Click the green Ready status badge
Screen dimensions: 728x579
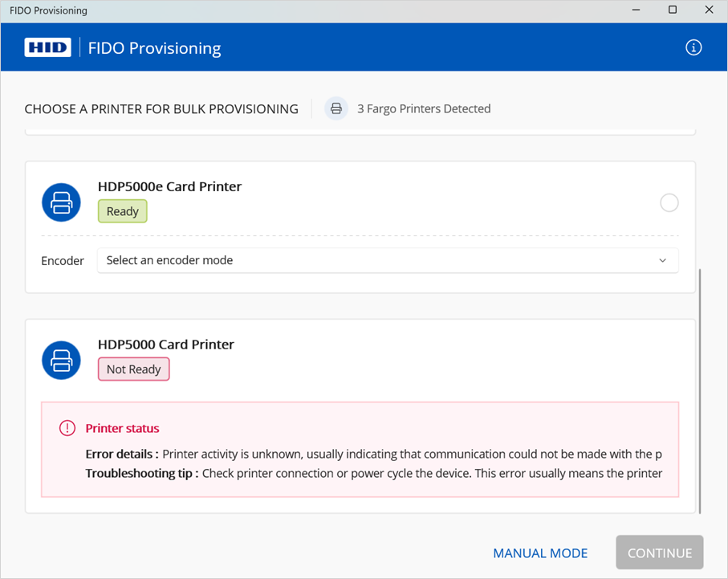122,211
